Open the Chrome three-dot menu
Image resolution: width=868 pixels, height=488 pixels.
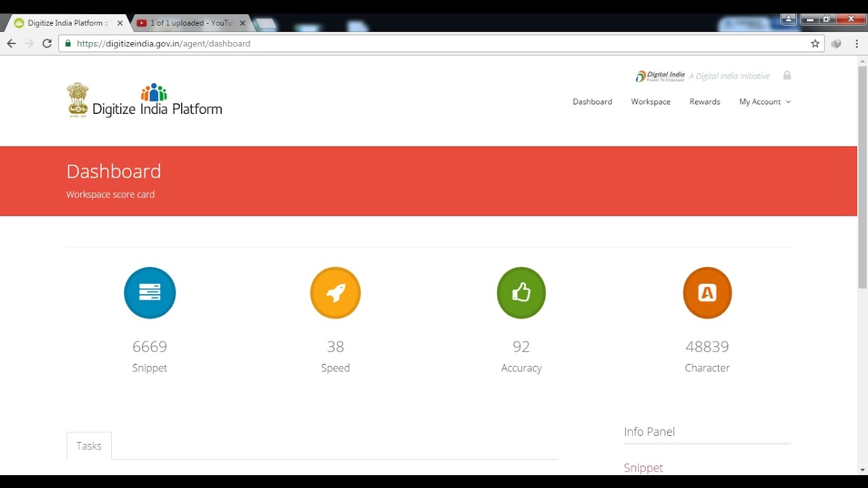click(x=857, y=43)
